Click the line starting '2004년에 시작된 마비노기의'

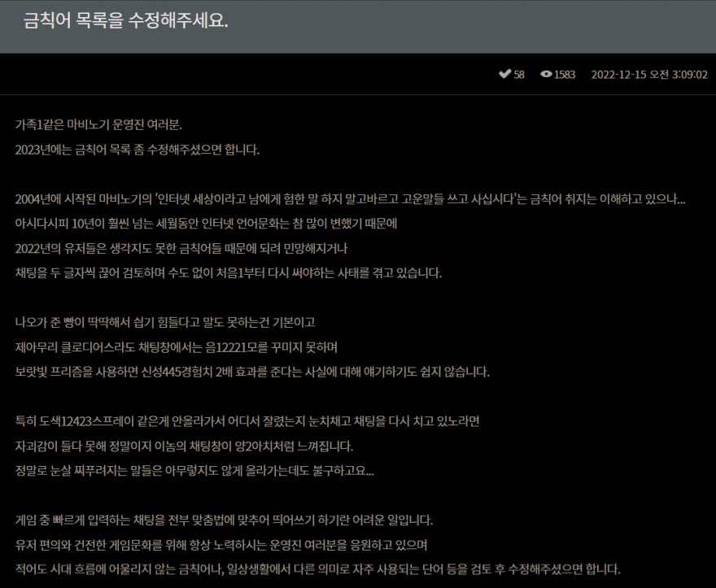point(350,199)
